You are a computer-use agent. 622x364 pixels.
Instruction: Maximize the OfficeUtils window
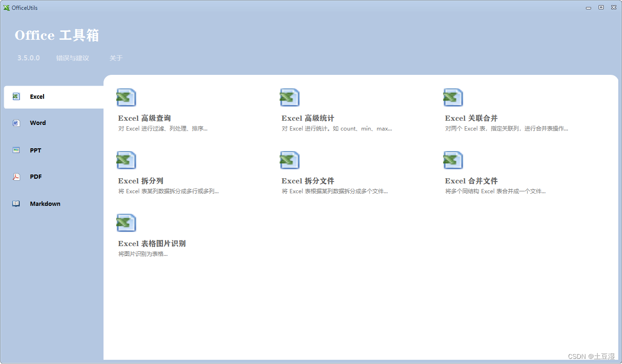coord(601,7)
